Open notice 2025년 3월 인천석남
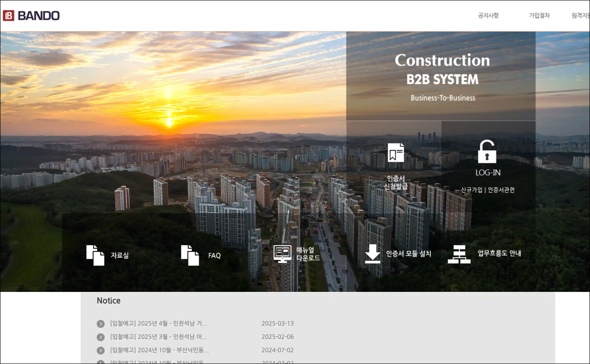Image resolution: width=590 pixels, height=364 pixels. 159,337
